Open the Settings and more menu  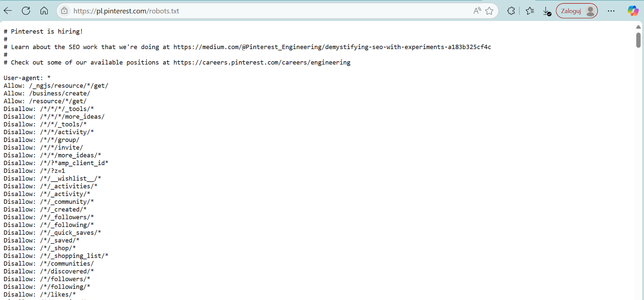(x=611, y=11)
